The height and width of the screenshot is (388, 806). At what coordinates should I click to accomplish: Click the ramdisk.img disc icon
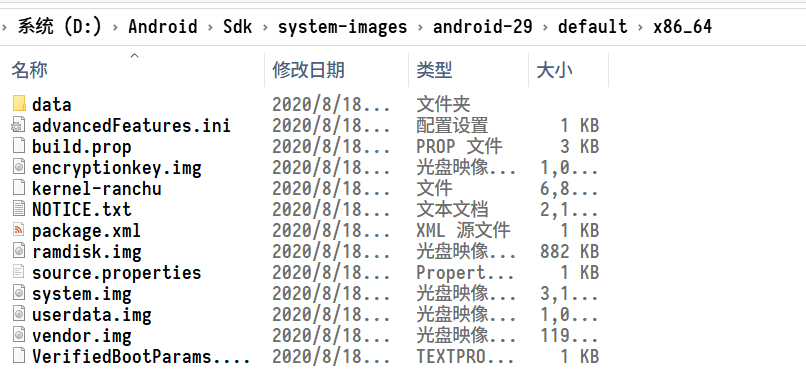point(19,251)
